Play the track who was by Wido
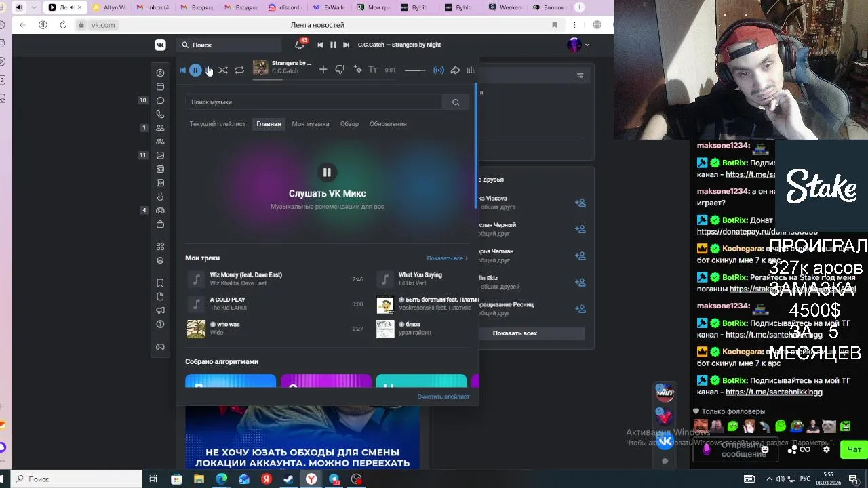The height and width of the screenshot is (488, 868). tap(275, 329)
